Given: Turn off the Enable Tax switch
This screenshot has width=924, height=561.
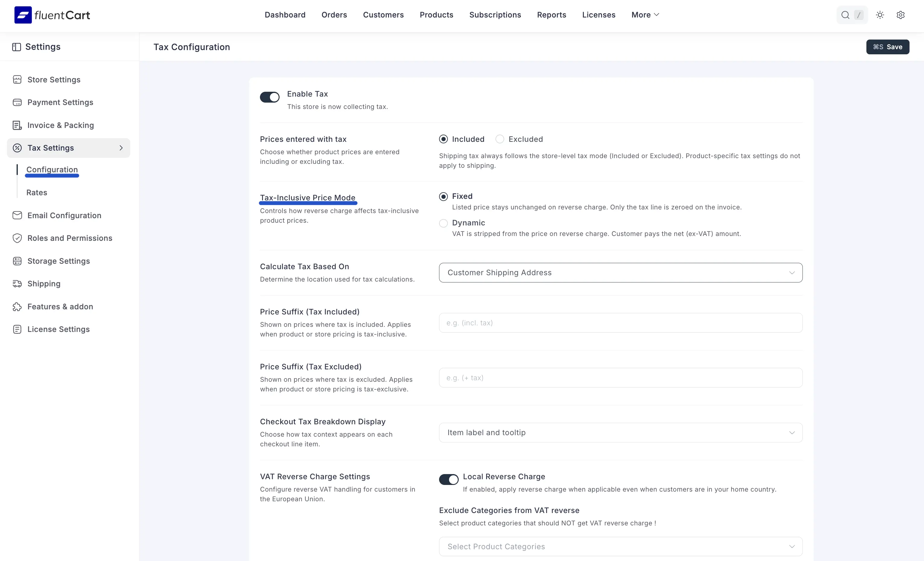Looking at the screenshot, I should click(x=270, y=97).
